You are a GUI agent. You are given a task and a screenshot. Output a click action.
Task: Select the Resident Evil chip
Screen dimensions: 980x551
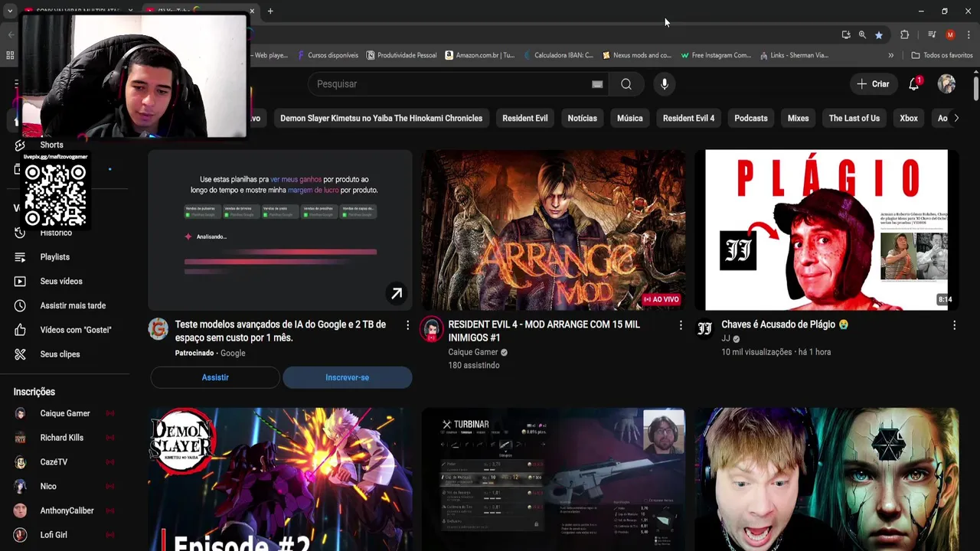[x=525, y=118]
